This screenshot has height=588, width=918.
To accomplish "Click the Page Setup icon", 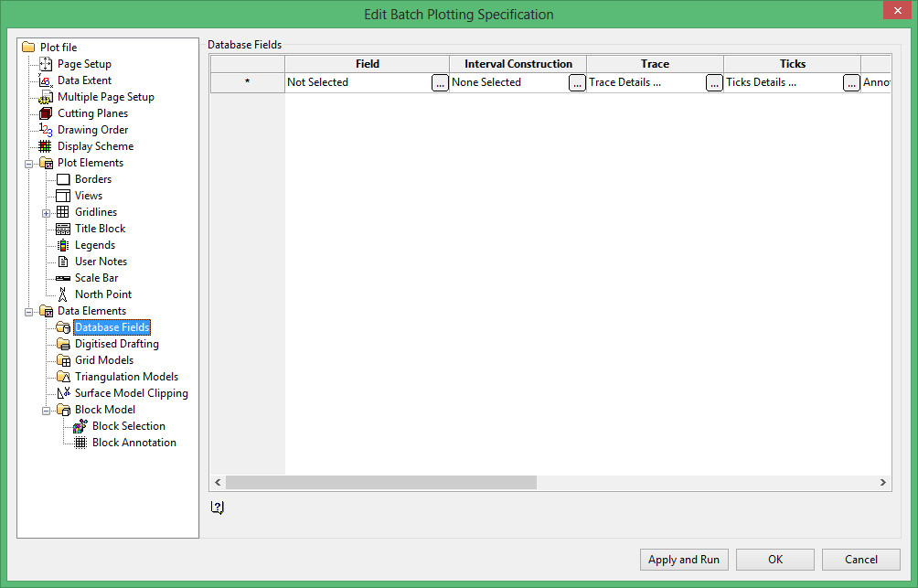I will 46,64.
